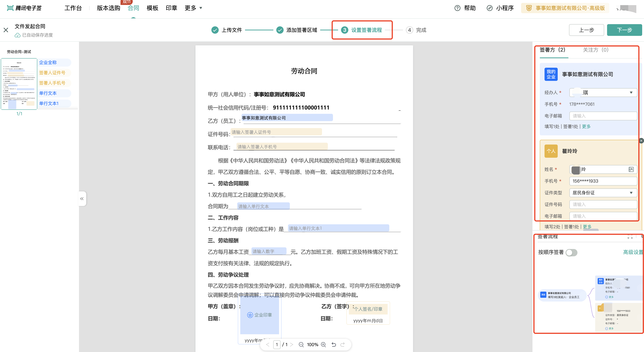Image resolution: width=644 pixels, height=352 pixels.
Task: Click the 小程序 mini-program icon
Action: pyautogui.click(x=489, y=8)
